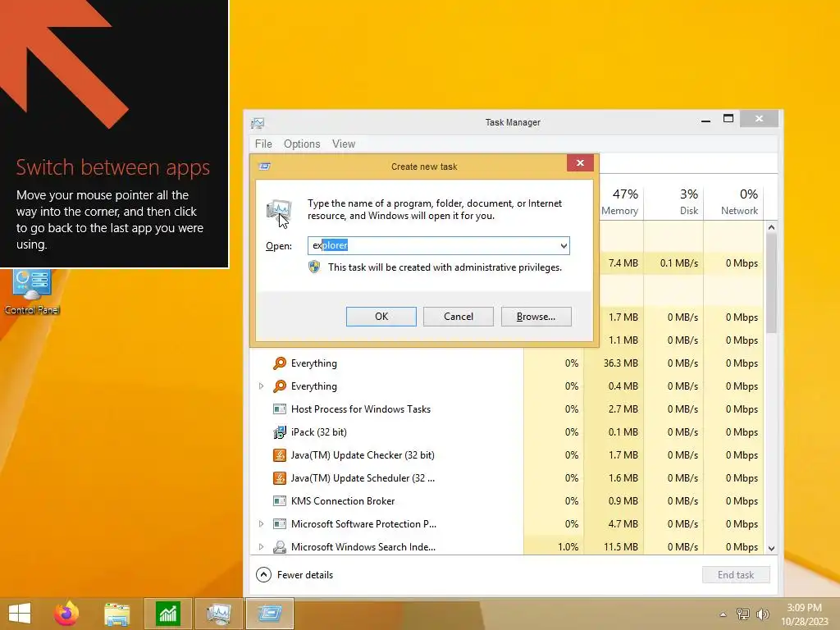840x630 pixels.
Task: Select Java(TM) Update Checker icon
Action: (279, 455)
